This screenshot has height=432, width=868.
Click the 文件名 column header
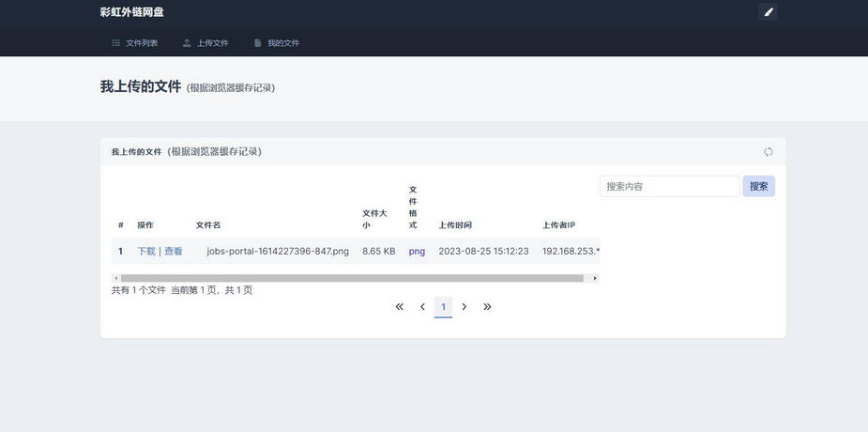click(x=208, y=224)
